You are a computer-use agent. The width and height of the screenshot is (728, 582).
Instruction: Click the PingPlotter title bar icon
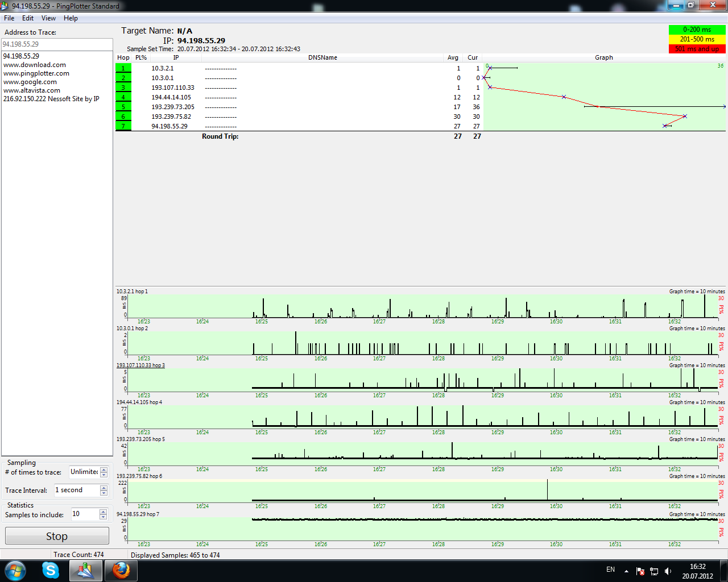[x=5, y=6]
